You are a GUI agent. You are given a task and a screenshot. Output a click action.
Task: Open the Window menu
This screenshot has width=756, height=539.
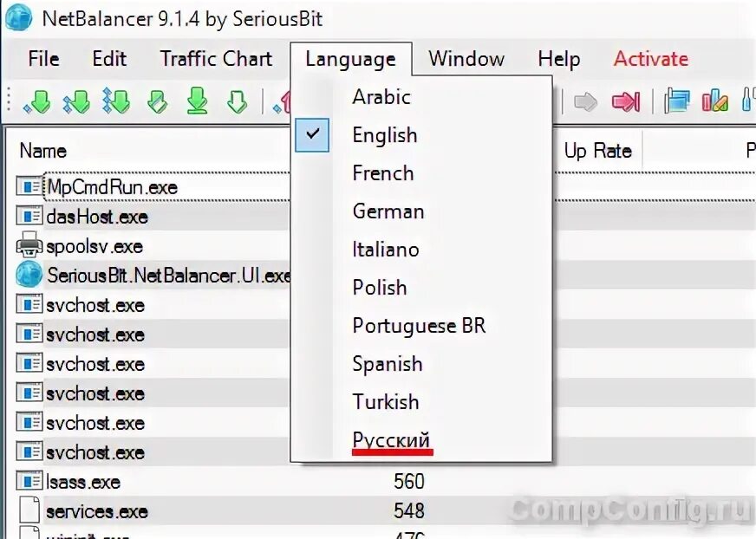coord(466,59)
